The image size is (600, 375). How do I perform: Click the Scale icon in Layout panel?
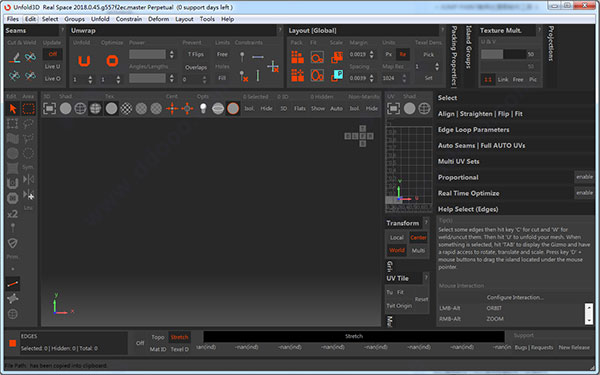[x=337, y=57]
